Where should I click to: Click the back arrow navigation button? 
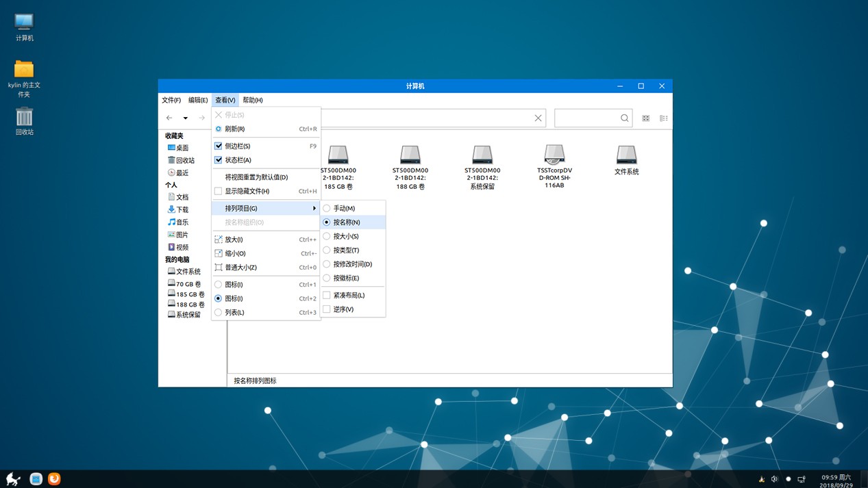pos(169,118)
